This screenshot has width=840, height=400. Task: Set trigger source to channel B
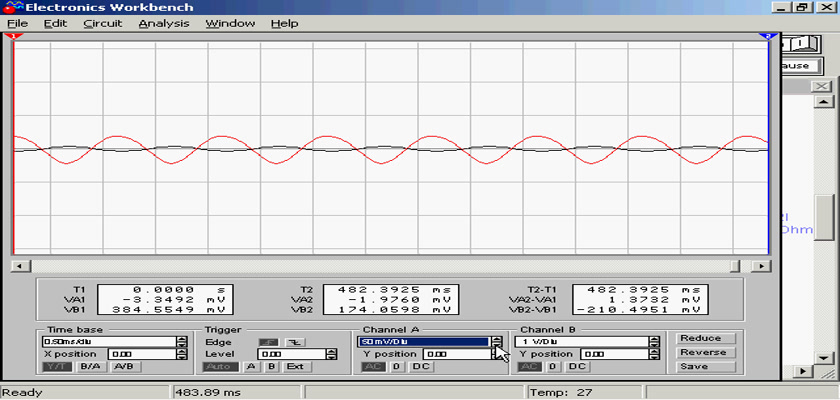click(271, 367)
